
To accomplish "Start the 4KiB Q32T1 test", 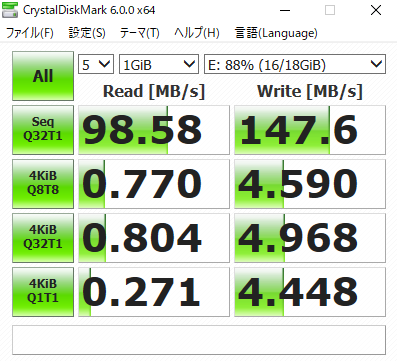I will (x=43, y=238).
